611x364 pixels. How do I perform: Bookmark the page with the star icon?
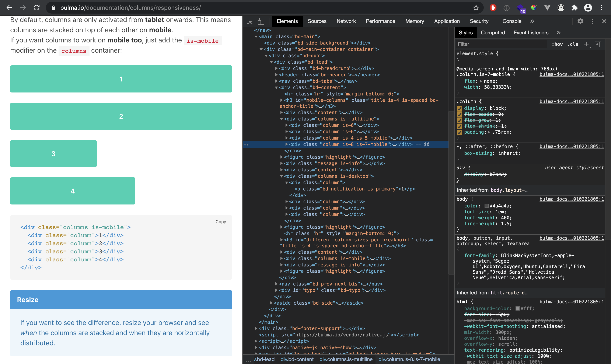(x=476, y=8)
